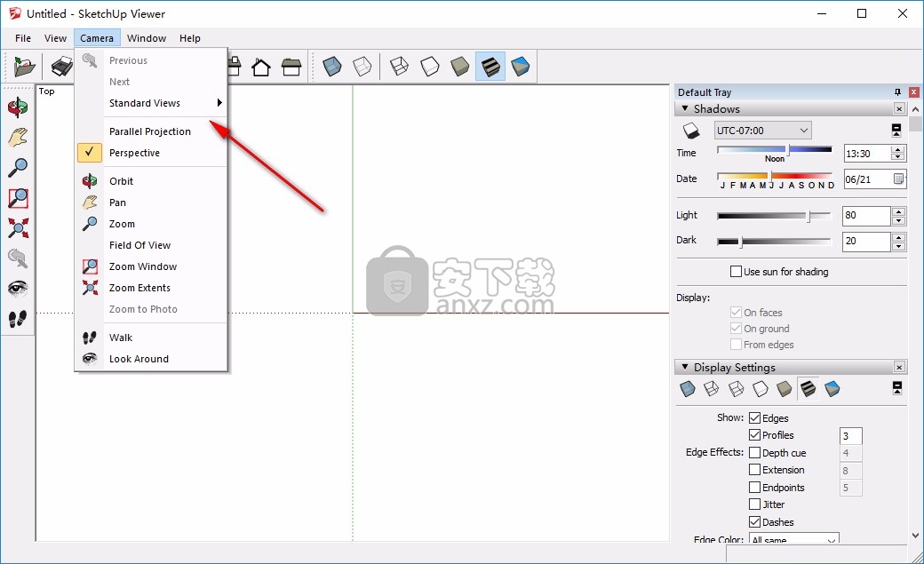Open file with the folder toolbar icon
This screenshot has height=564, width=924.
point(24,67)
